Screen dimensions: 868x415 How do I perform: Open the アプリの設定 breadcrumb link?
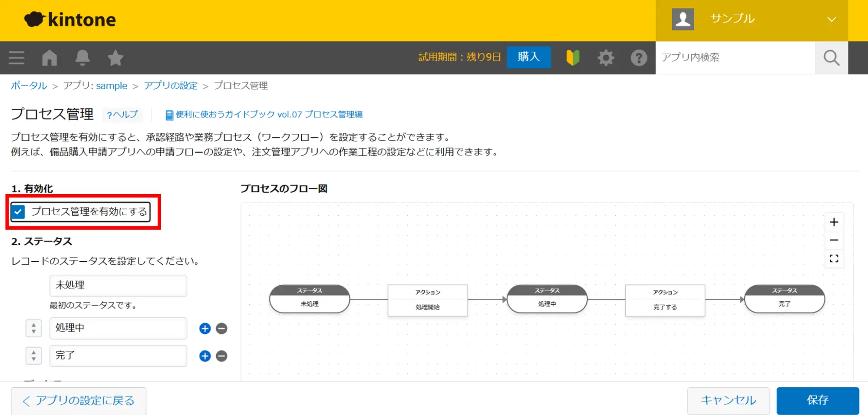pos(171,86)
